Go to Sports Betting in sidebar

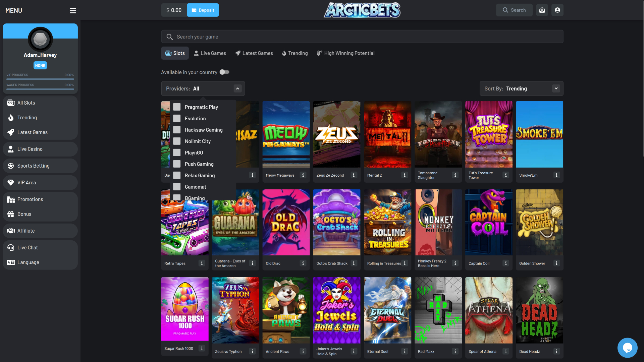40,166
